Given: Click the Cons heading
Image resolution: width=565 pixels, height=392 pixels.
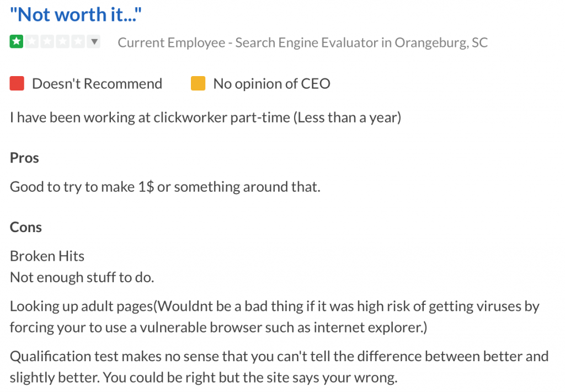Looking at the screenshot, I should point(25,227).
